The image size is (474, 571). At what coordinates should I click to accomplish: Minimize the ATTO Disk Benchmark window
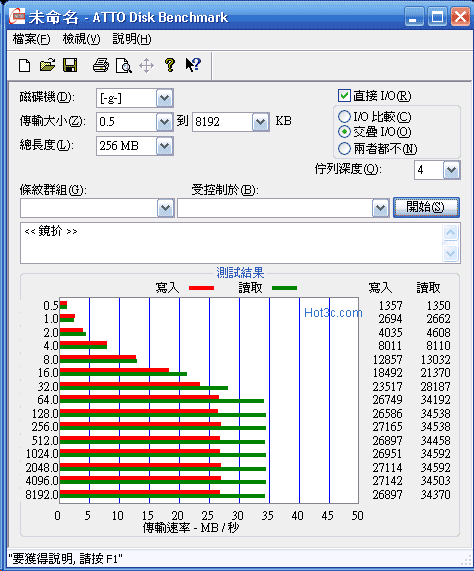point(414,17)
